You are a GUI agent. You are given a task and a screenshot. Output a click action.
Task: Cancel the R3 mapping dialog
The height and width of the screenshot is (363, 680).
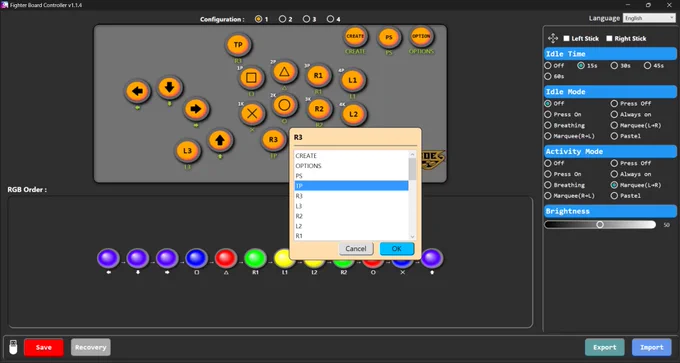(x=356, y=249)
